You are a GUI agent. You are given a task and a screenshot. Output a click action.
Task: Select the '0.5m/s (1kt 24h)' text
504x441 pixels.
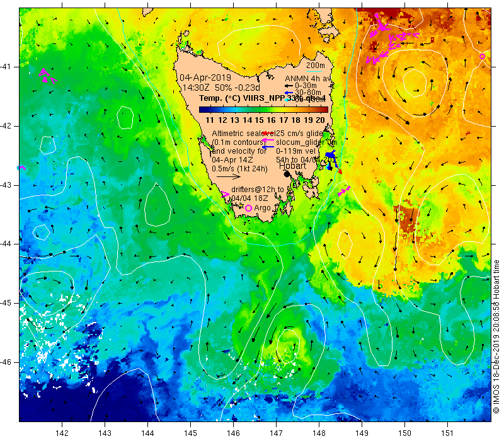[x=239, y=168]
